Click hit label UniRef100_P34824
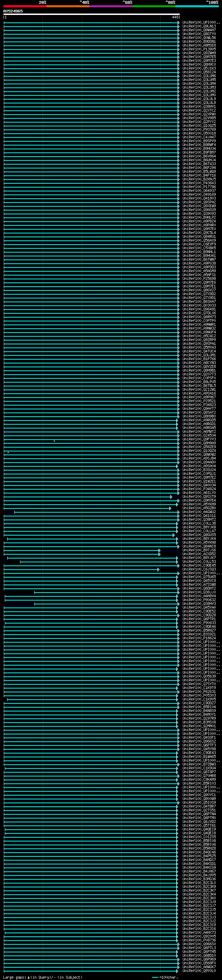Screen dimensions: 222x980 (x=199, y=489)
